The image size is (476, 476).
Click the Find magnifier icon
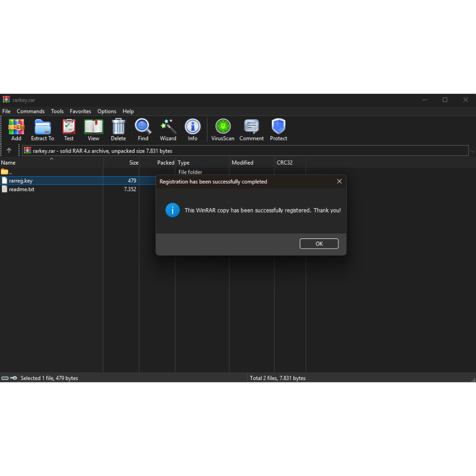pyautogui.click(x=143, y=126)
